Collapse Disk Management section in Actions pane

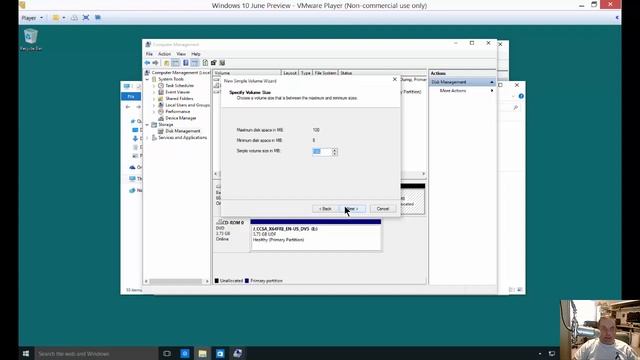click(x=492, y=82)
